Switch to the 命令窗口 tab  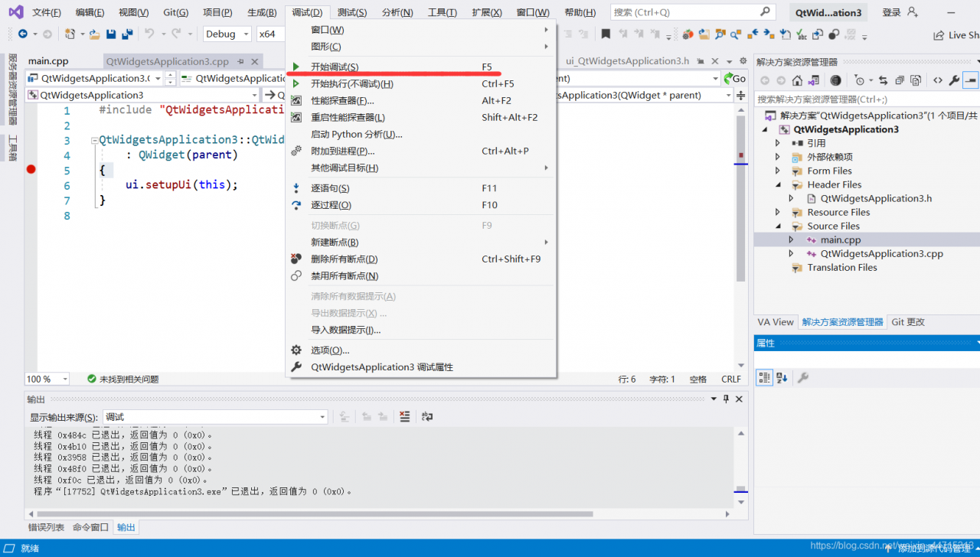click(x=90, y=527)
